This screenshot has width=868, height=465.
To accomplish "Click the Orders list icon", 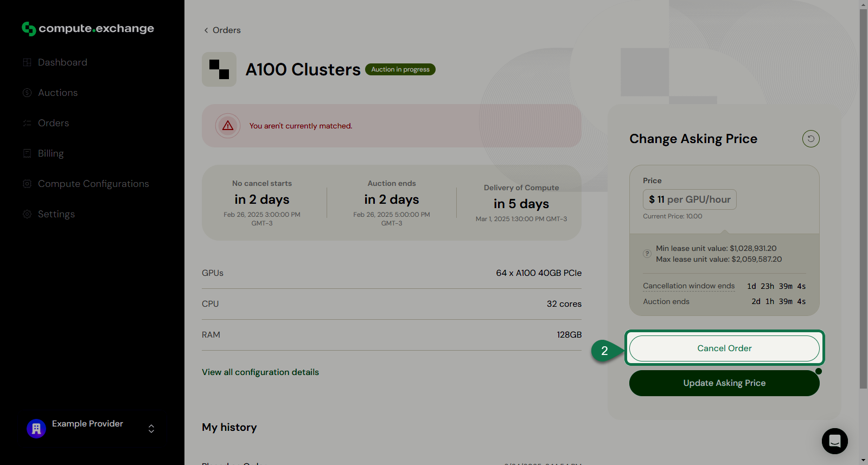I will pos(27,123).
